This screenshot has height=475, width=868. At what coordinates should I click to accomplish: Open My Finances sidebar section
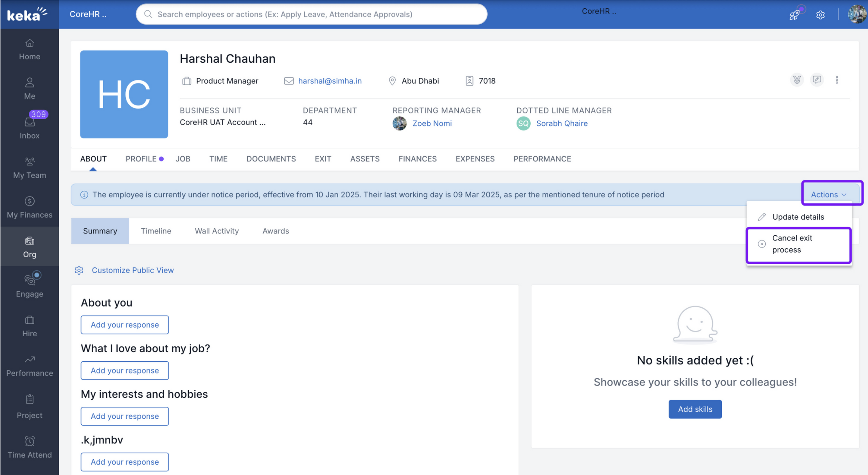30,207
